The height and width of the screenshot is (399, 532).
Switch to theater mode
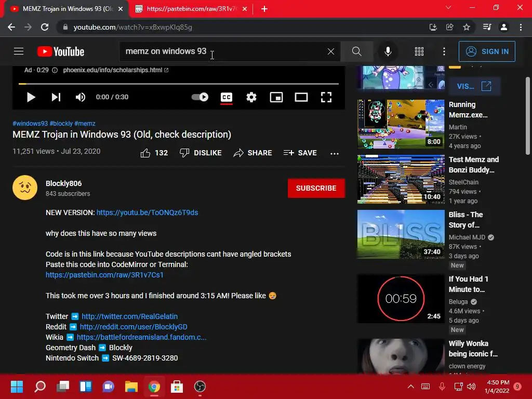click(301, 97)
